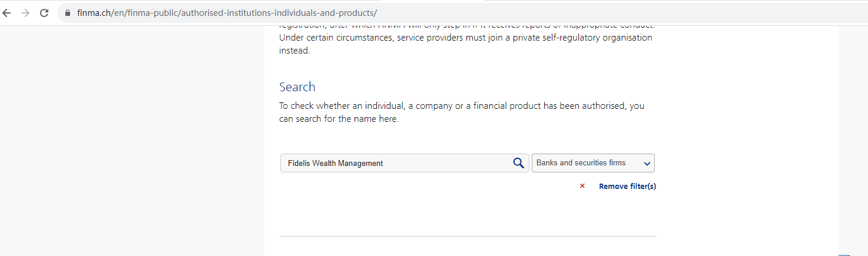View site info via the padlock icon
Image resolution: width=868 pixels, height=256 pixels.
click(x=67, y=13)
